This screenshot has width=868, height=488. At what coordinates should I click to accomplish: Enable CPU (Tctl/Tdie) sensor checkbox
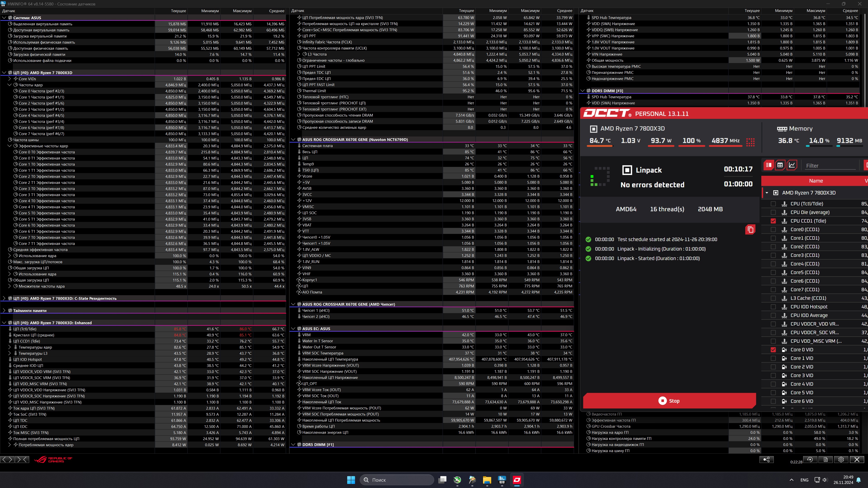[x=773, y=204]
